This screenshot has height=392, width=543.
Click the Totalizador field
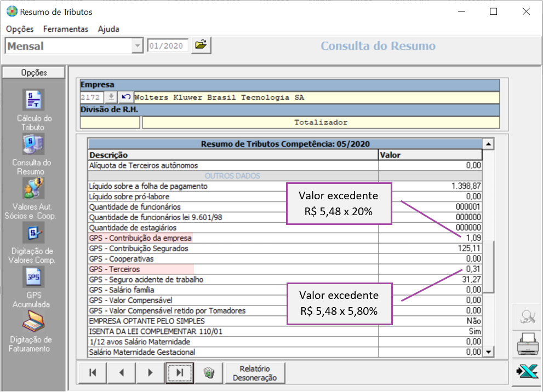pyautogui.click(x=321, y=123)
